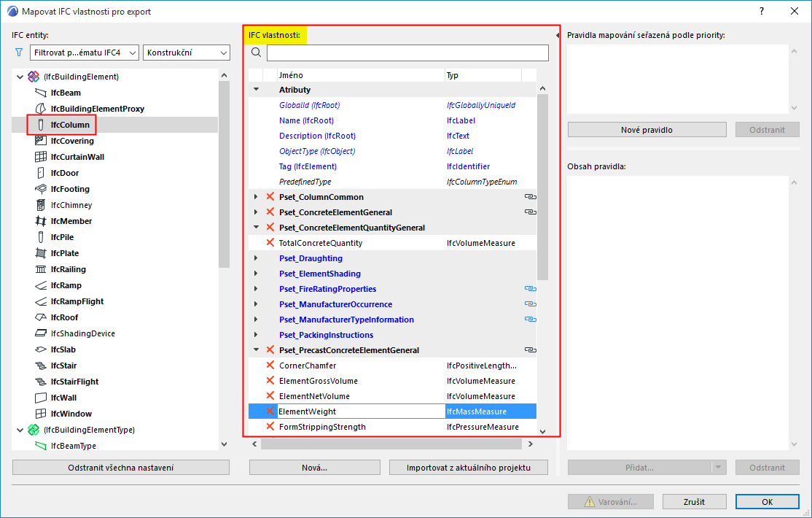The width and height of the screenshot is (812, 518).
Task: Click the Nové pravidlo button
Action: tap(647, 130)
